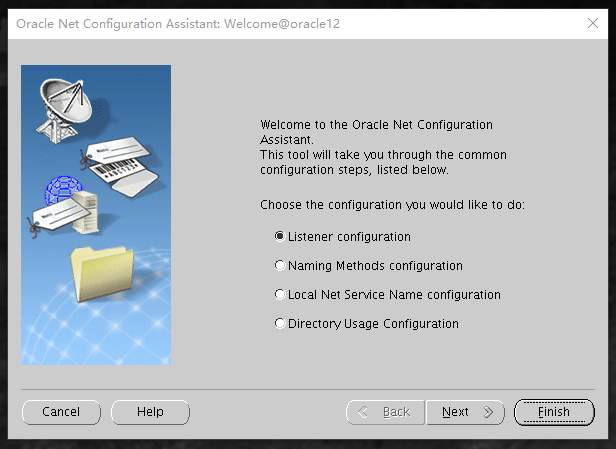
Task: Click the name tag beside the server
Action: click(50, 216)
